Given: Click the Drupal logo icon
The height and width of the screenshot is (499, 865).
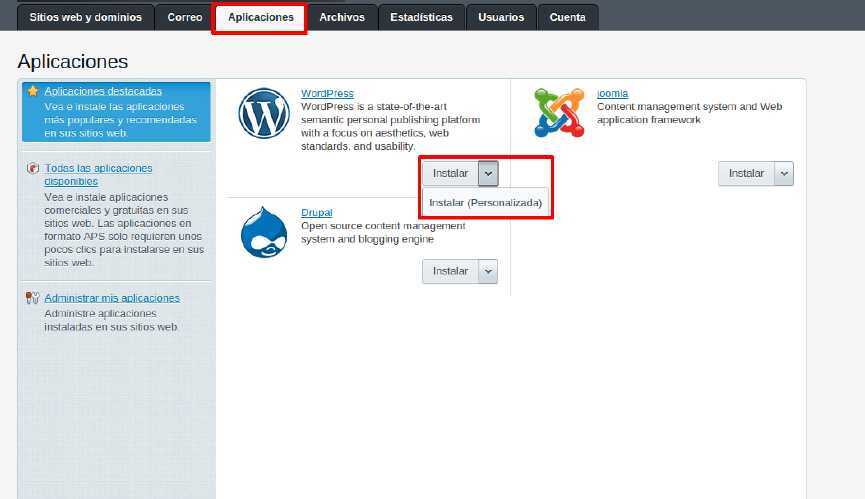Looking at the screenshot, I should pyautogui.click(x=264, y=232).
